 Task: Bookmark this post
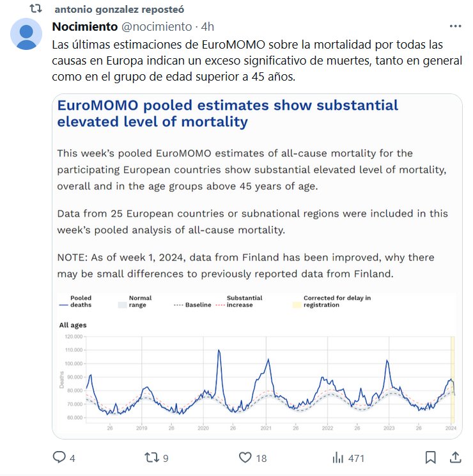431,457
